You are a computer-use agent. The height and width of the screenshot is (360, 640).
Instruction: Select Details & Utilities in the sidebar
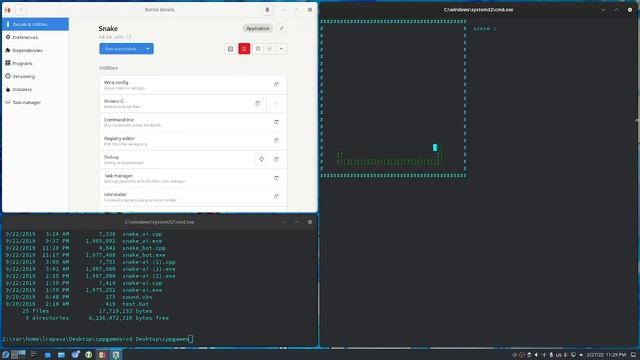click(36, 24)
